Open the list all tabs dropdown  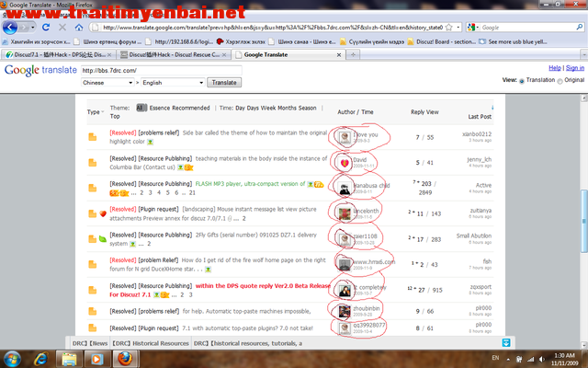pos(584,55)
